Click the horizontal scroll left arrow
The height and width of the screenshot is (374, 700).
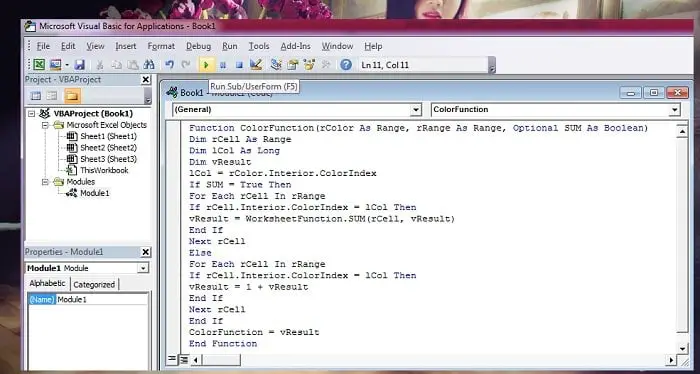[196, 360]
